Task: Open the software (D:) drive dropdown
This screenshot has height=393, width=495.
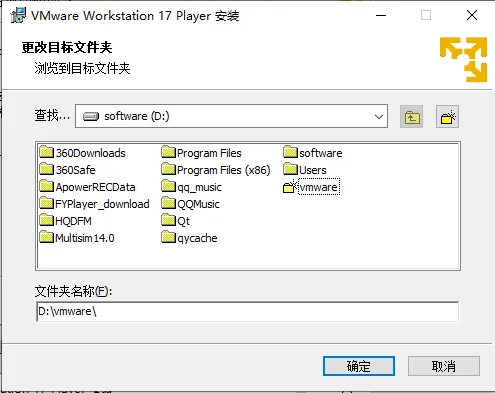Action: pos(231,116)
